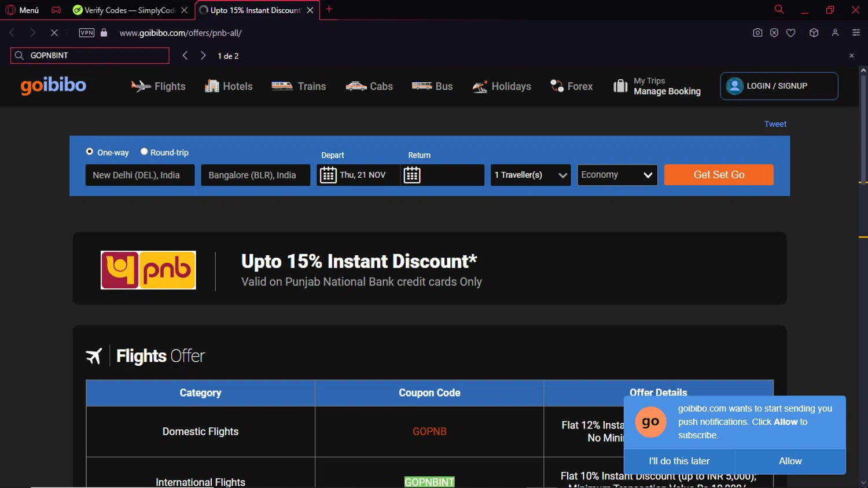
Task: Edit the New Delhi origin field
Action: point(140,175)
